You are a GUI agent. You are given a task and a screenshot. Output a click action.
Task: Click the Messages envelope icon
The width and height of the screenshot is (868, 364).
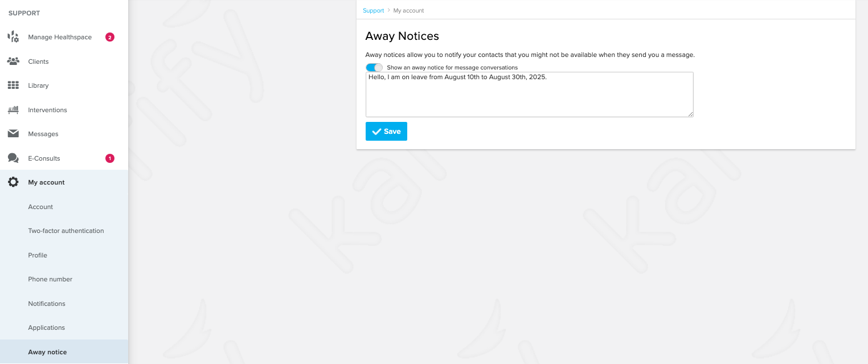click(x=13, y=134)
